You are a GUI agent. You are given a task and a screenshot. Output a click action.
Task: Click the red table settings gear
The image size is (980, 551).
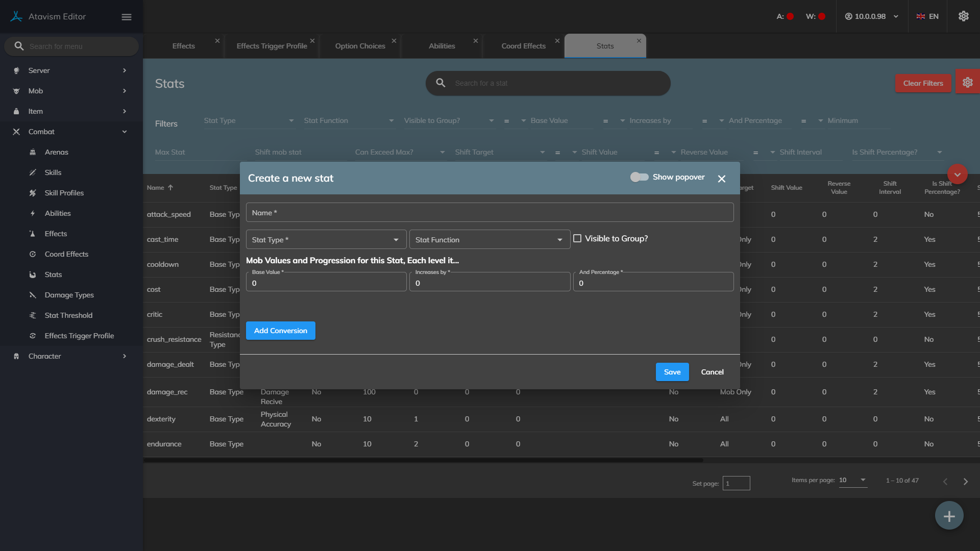967,83
